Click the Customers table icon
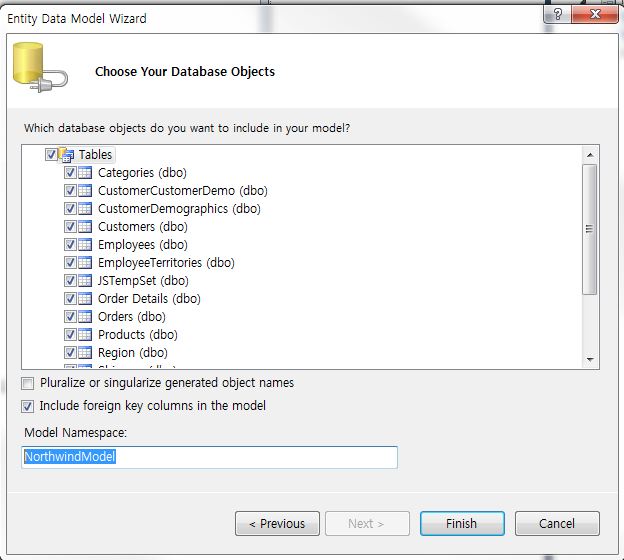 (x=85, y=227)
